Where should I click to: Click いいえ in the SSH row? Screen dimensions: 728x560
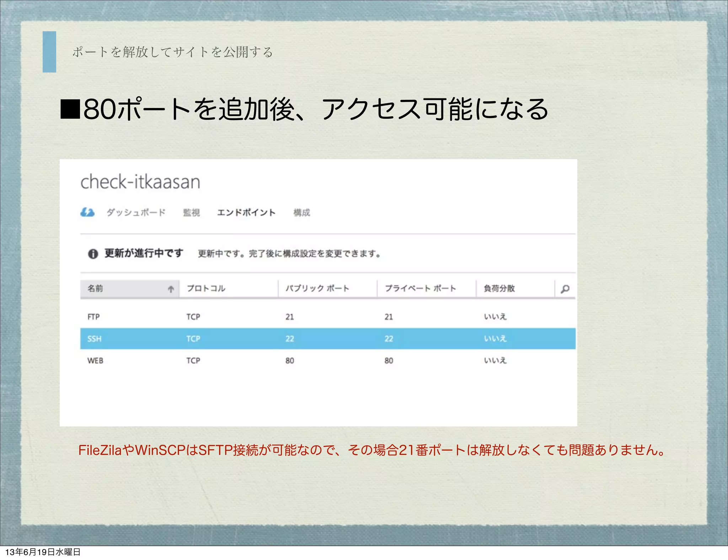[x=495, y=339]
